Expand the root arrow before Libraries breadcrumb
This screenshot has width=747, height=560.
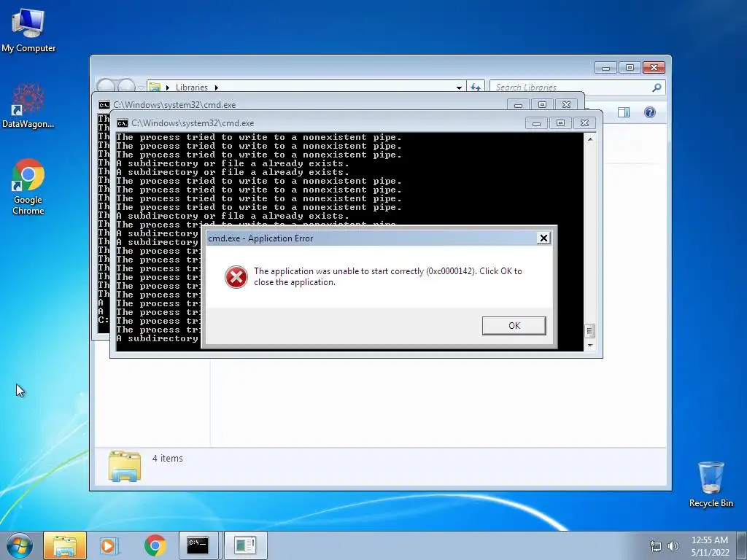click(x=168, y=87)
